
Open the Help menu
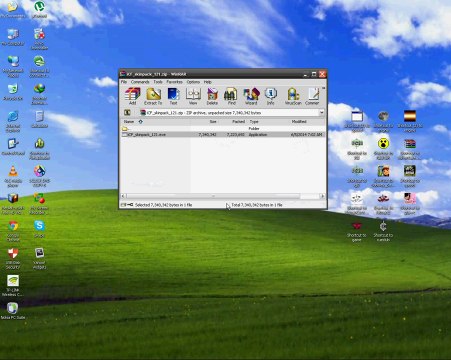pyautogui.click(x=208, y=82)
